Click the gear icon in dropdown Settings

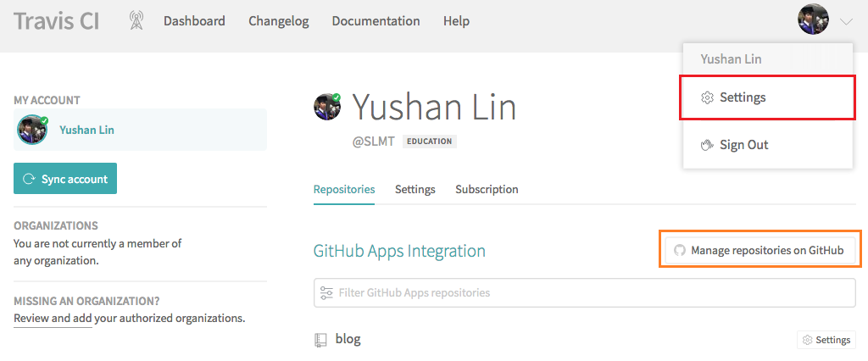coord(707,98)
